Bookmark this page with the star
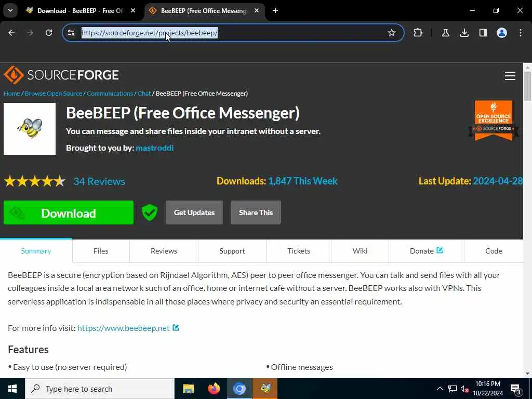This screenshot has width=532, height=399. pos(392,33)
